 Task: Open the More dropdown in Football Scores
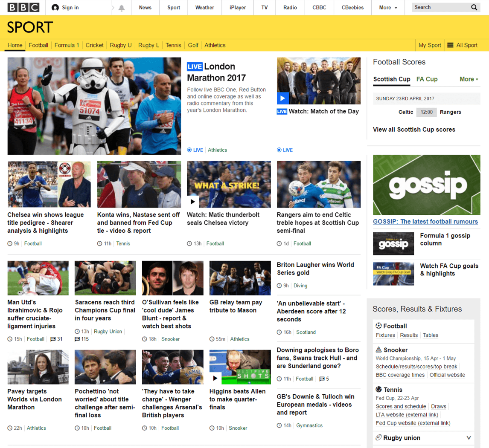point(469,79)
